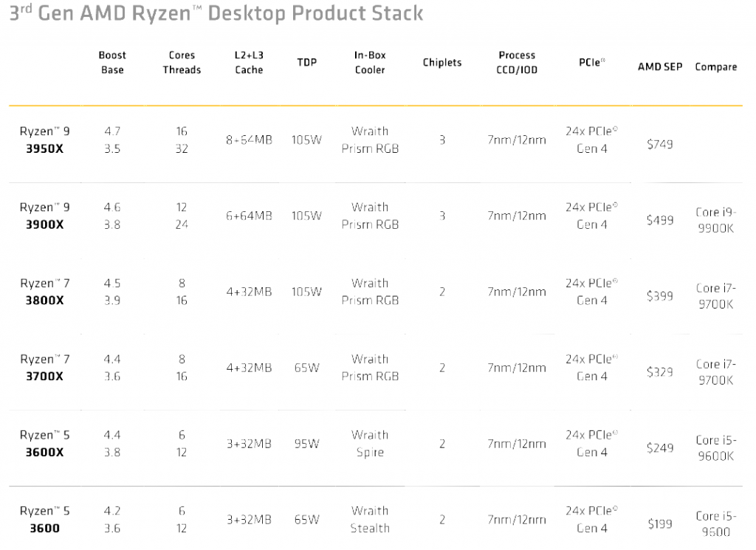Image resolution: width=756 pixels, height=550 pixels.
Task: Click the Process CCD/IOD column header
Action: point(517,62)
